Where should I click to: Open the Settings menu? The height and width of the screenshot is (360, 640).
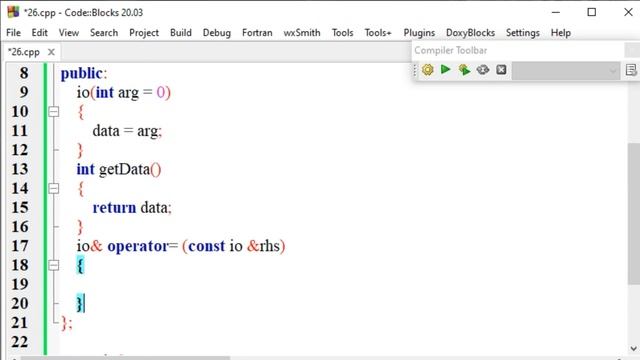[523, 33]
